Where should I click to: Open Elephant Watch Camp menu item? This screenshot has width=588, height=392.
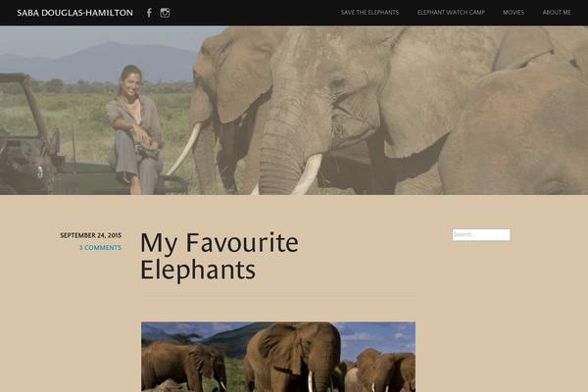(451, 13)
